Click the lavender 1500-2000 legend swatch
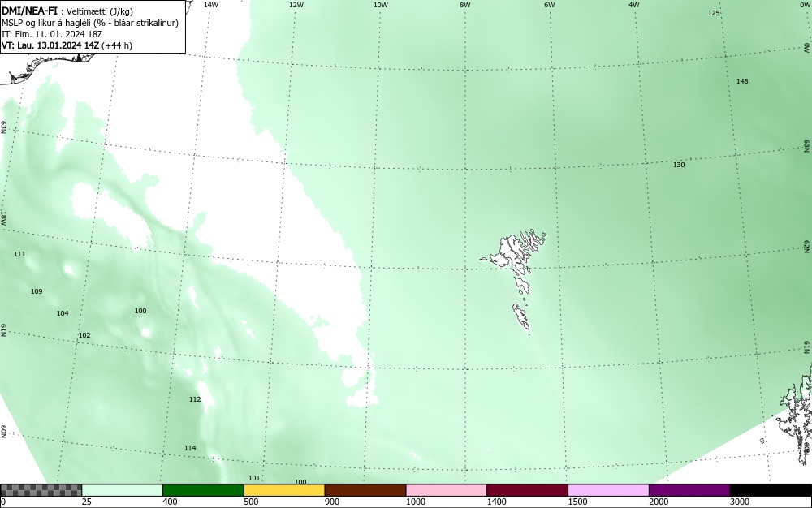 608,490
